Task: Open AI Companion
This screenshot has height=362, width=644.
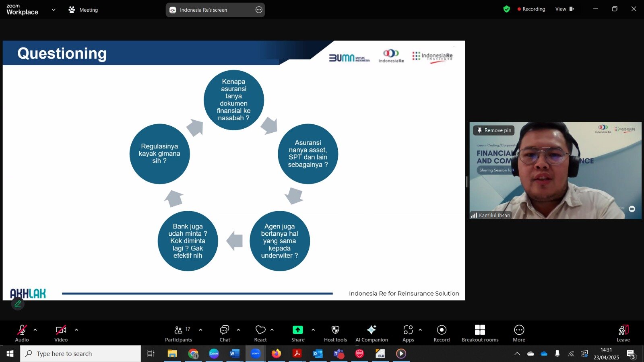Action: (372, 333)
